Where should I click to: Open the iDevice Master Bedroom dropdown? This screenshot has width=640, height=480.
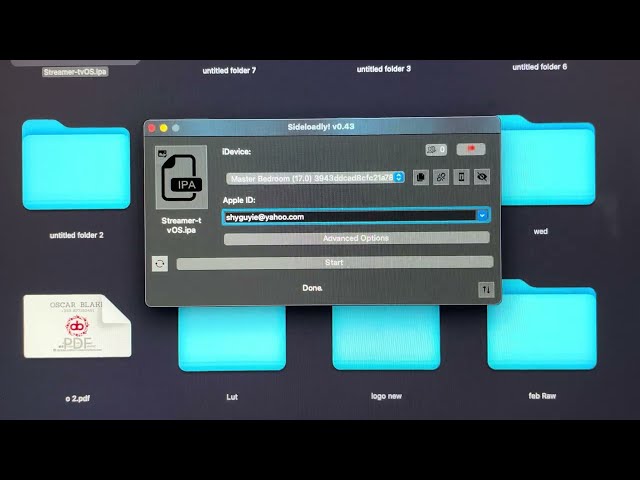(x=316, y=178)
